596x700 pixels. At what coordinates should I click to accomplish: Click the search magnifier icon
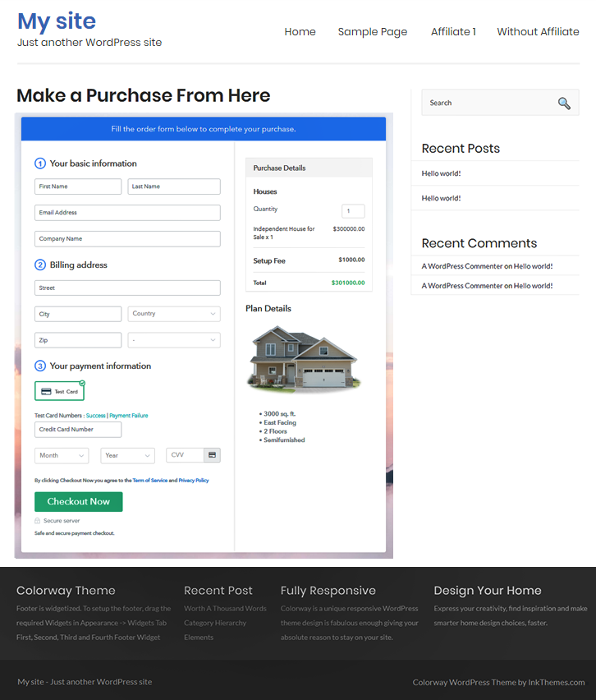[563, 103]
